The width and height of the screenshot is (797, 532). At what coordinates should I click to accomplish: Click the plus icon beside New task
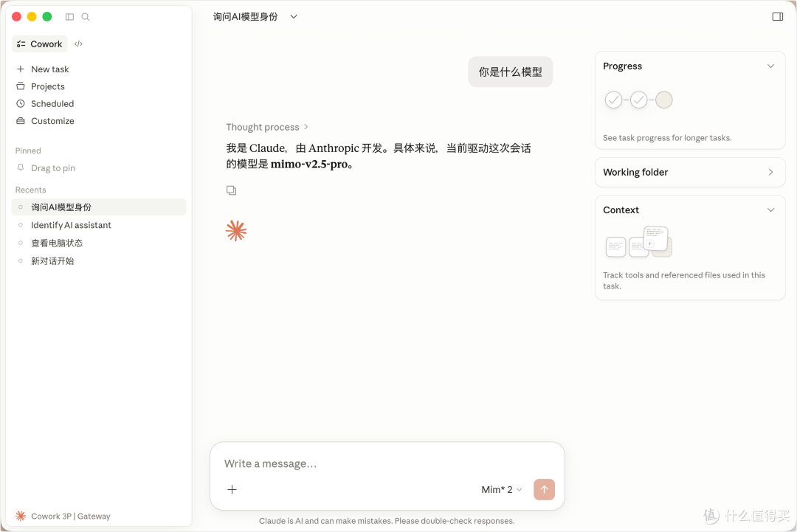click(x=21, y=69)
